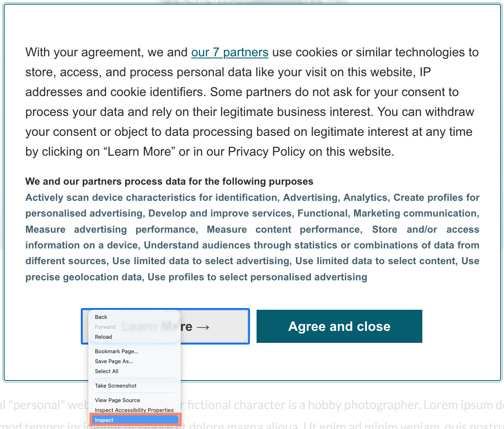Click the "Marketing communication" purpose
504x429 pixels.
coord(416,214)
